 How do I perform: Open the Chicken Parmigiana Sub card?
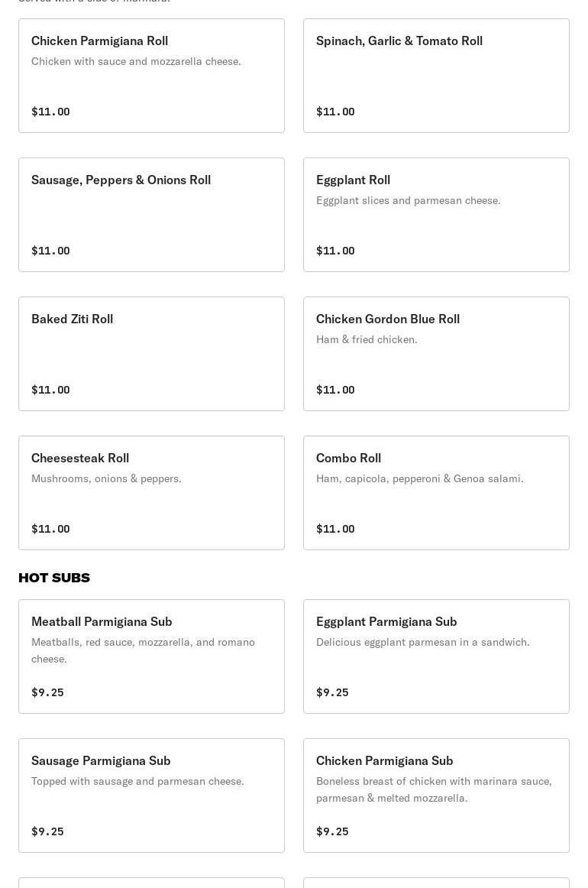coord(436,796)
